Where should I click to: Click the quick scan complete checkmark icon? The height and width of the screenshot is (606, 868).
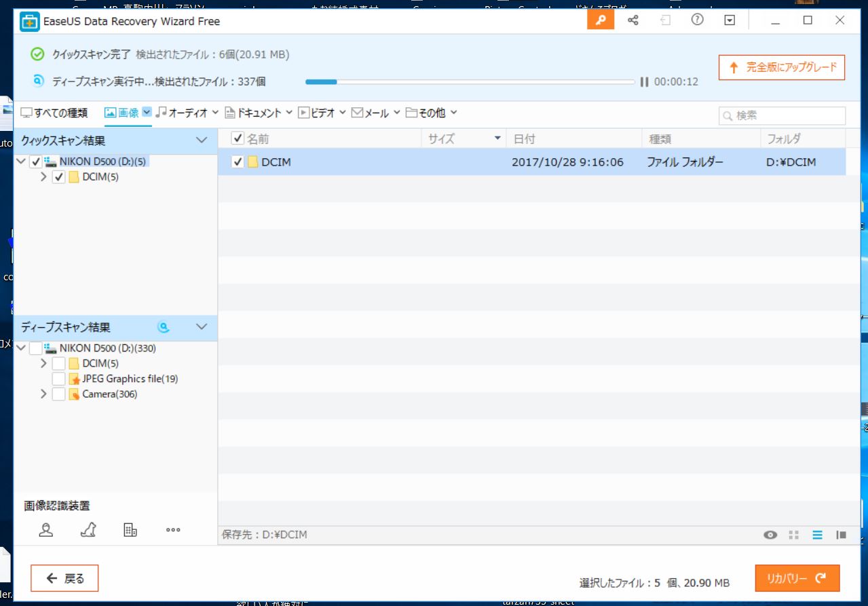[x=38, y=54]
